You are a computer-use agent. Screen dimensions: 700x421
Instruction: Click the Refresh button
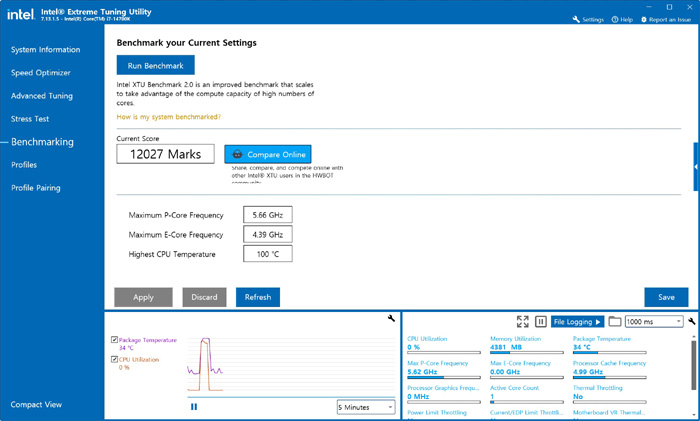[258, 297]
